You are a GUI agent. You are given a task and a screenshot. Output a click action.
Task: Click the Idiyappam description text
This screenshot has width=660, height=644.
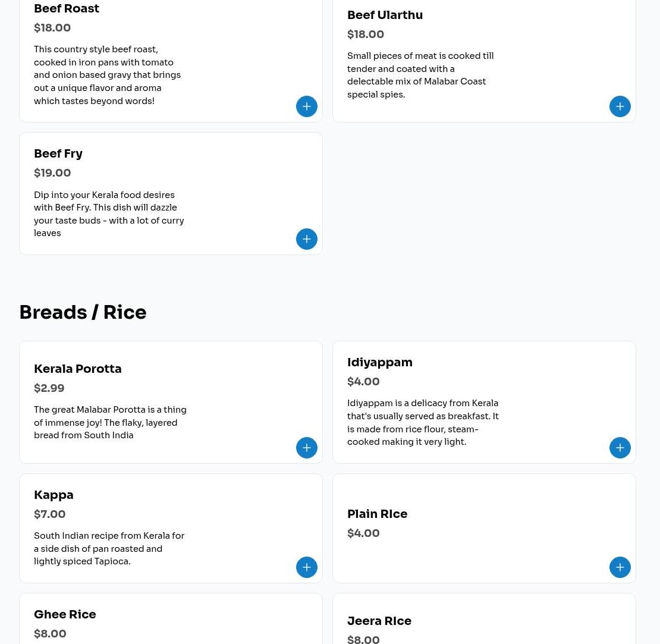[x=423, y=423]
